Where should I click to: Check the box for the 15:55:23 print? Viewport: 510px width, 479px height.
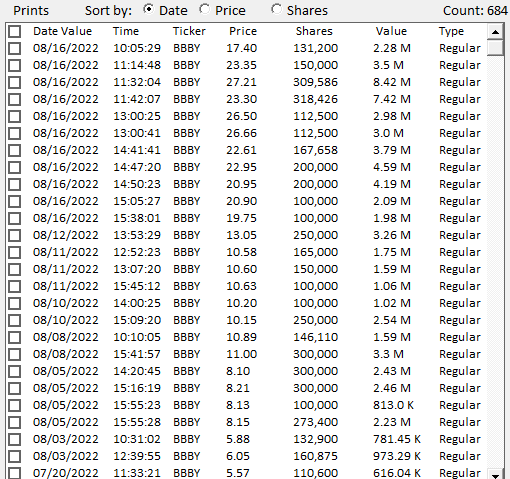pyautogui.click(x=15, y=405)
